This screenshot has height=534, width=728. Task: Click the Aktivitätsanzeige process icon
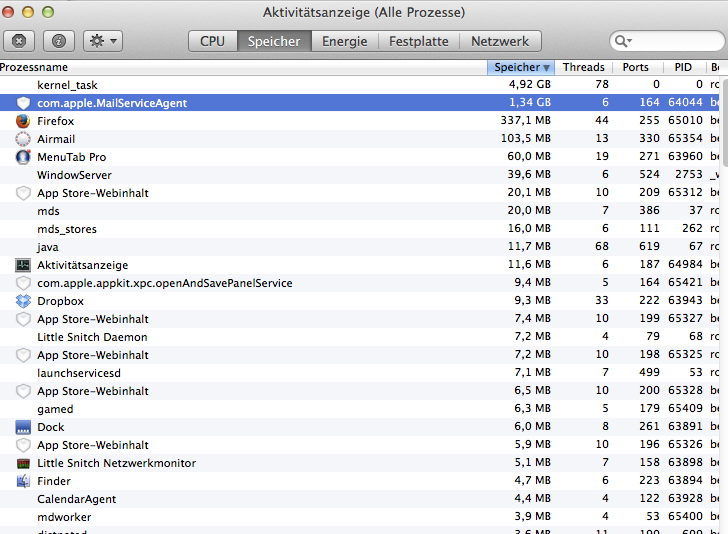click(x=23, y=265)
